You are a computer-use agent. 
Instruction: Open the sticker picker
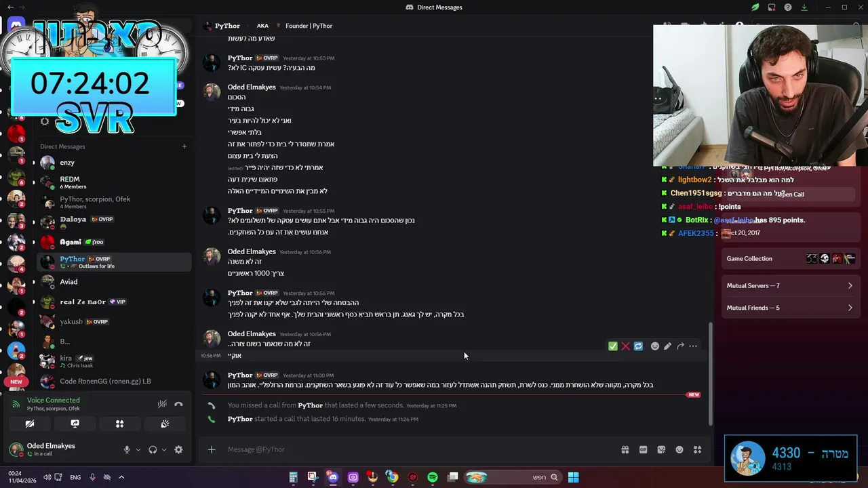[661, 449]
